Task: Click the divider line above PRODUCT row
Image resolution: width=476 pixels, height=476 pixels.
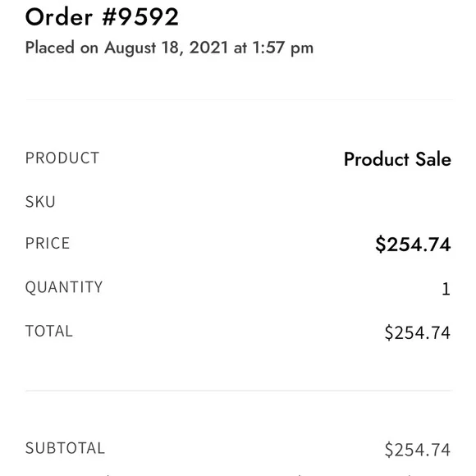Action: tap(239, 99)
